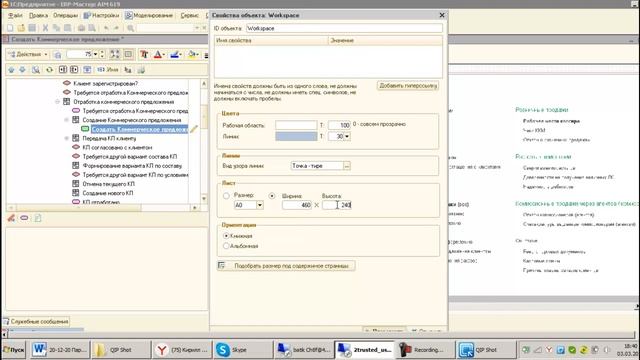
Task: Open the line transparency dropdown showing 30
Action: [x=347, y=136]
